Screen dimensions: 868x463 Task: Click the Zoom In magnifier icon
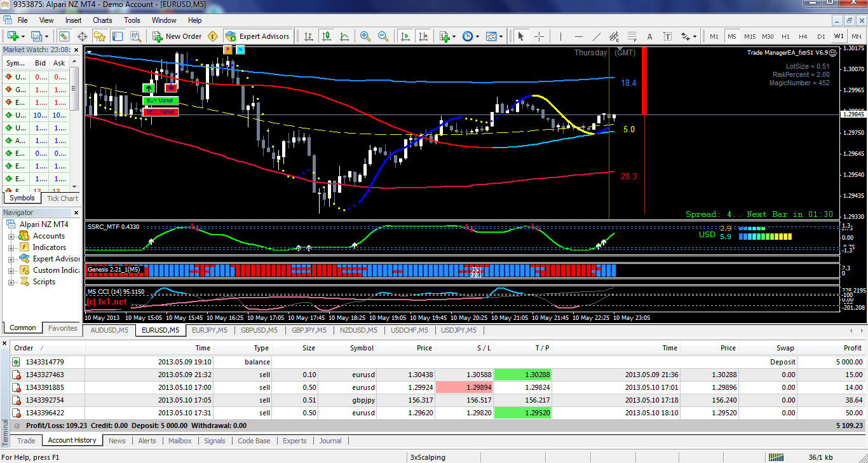point(365,36)
